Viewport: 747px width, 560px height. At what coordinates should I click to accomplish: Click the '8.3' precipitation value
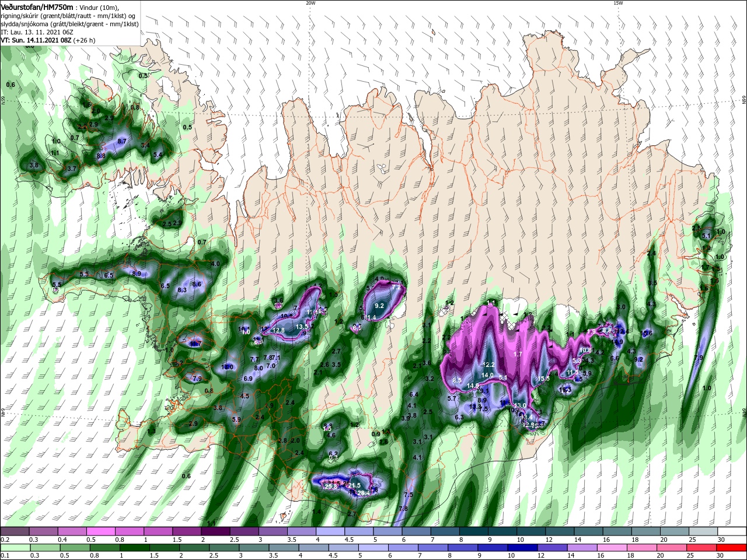tap(182, 290)
